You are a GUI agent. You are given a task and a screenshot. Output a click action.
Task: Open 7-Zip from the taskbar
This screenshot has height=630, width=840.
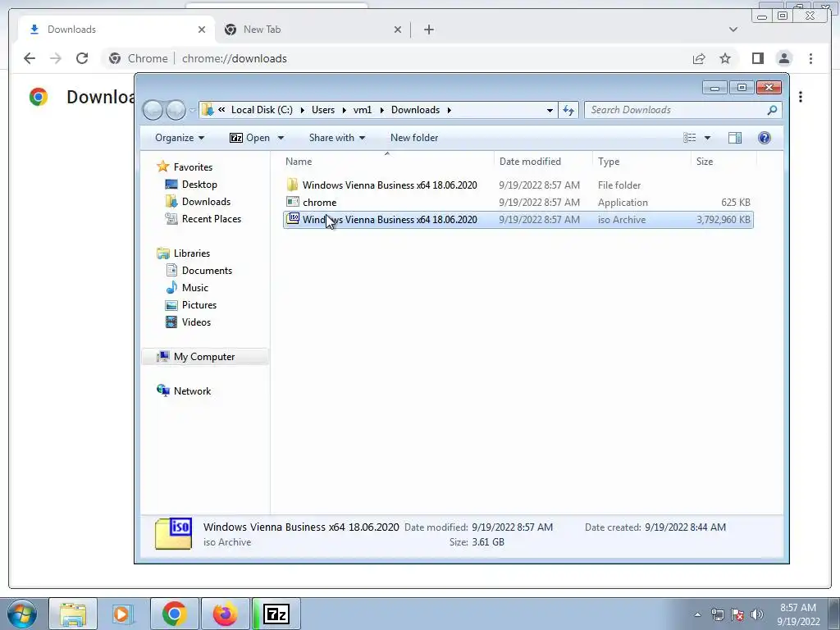pyautogui.click(x=276, y=614)
